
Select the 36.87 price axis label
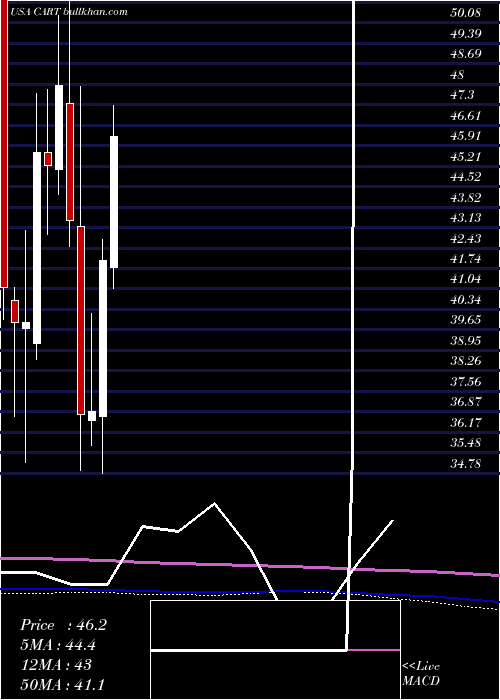tap(466, 402)
